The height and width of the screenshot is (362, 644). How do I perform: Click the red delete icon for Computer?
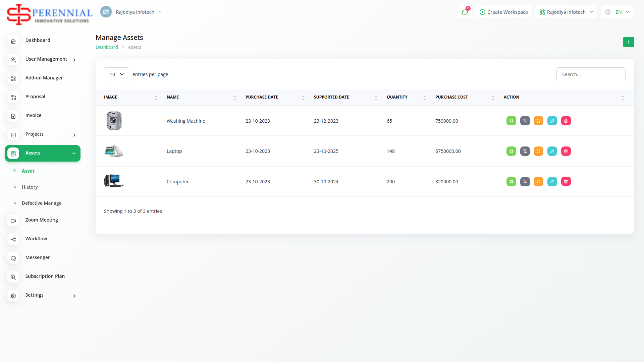coord(566,182)
